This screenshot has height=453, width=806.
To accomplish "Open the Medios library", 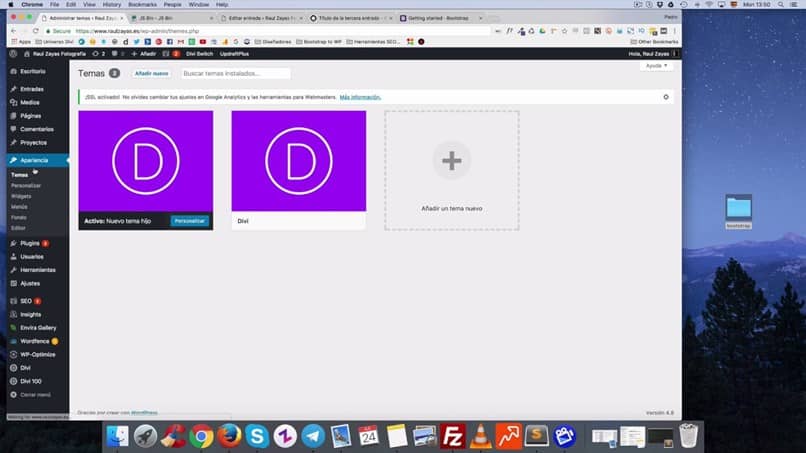I will pos(29,102).
